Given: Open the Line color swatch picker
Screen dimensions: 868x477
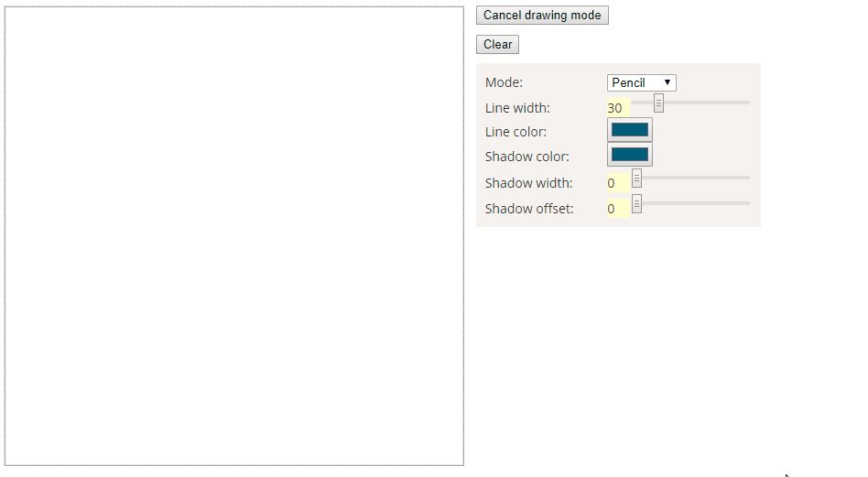Looking at the screenshot, I should click(630, 131).
